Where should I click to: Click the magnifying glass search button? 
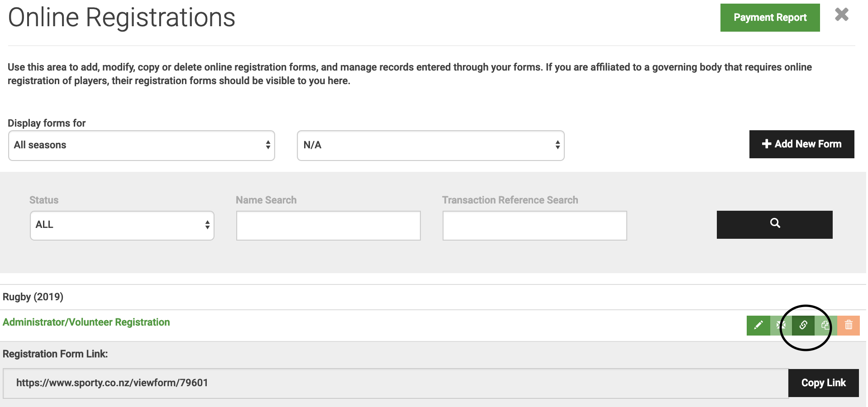point(774,224)
